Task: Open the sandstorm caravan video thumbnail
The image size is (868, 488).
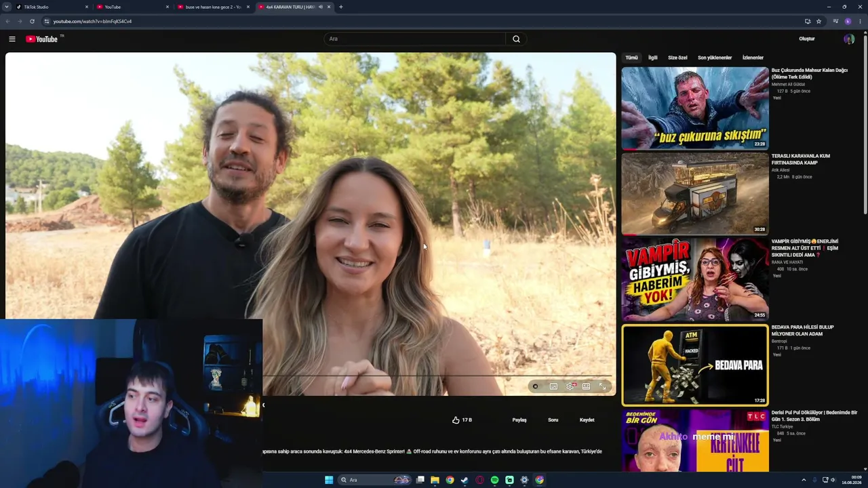Action: pyautogui.click(x=695, y=193)
